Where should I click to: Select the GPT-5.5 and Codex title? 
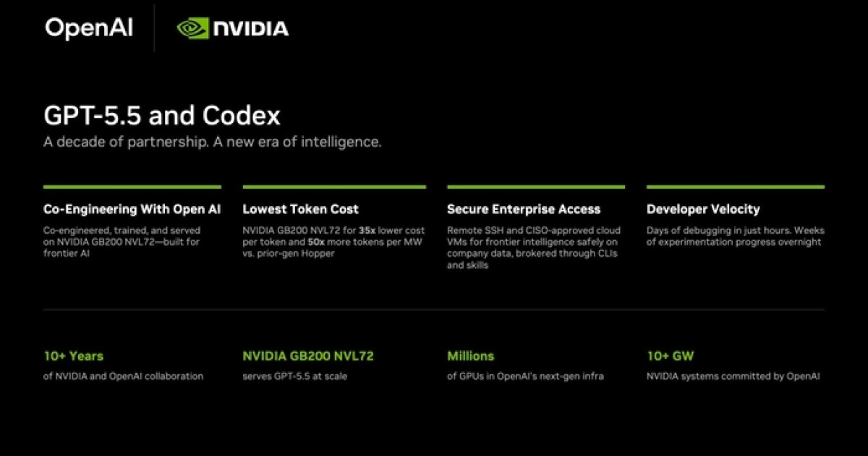[162, 116]
